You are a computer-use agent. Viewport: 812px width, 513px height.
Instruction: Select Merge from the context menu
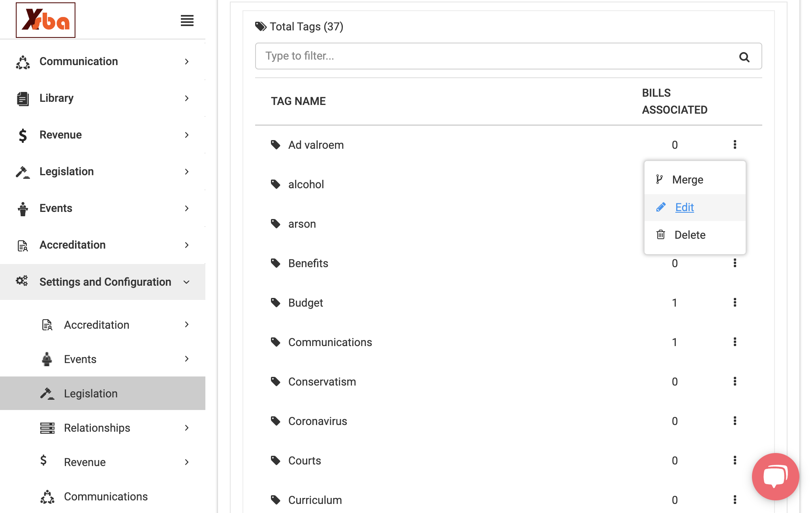[x=695, y=180]
